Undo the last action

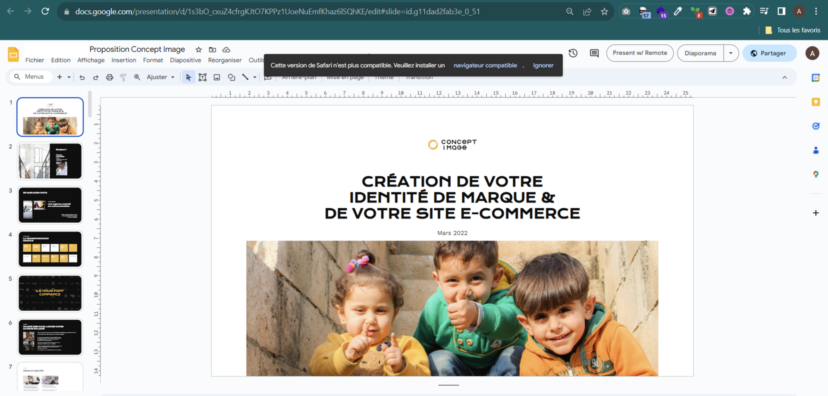(x=82, y=77)
